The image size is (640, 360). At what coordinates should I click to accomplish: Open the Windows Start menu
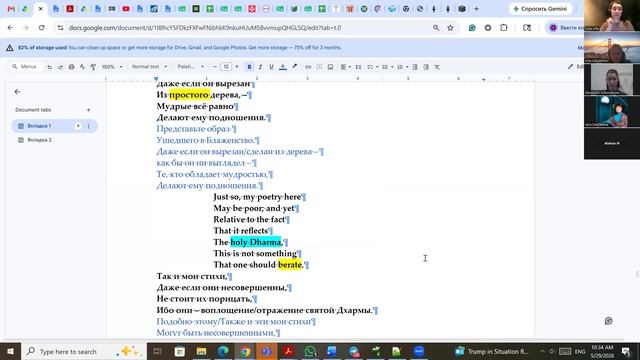10,351
